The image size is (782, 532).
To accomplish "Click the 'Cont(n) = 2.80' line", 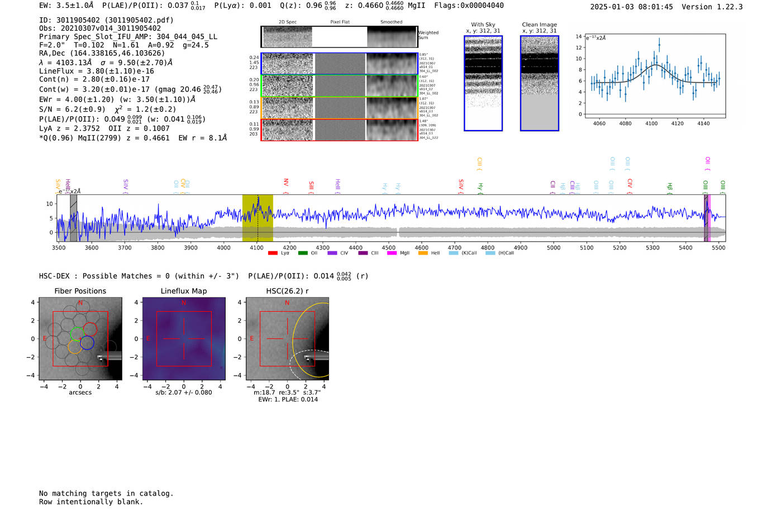I will coord(94,79).
